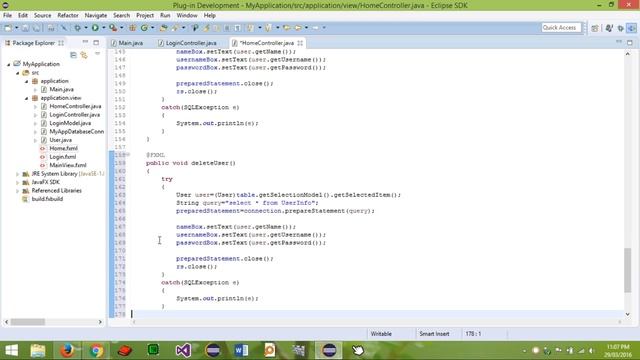Click the Run Last Tool red toolbox icon

click(x=113, y=28)
